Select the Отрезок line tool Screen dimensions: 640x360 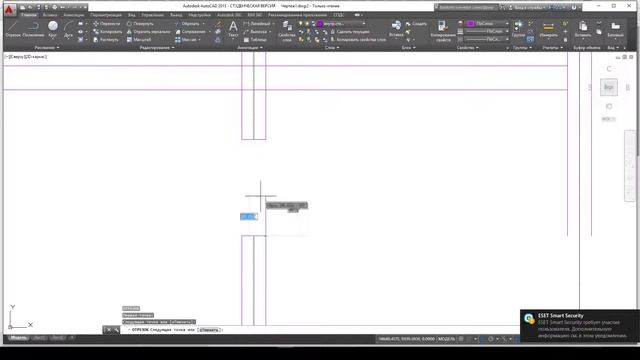13,29
